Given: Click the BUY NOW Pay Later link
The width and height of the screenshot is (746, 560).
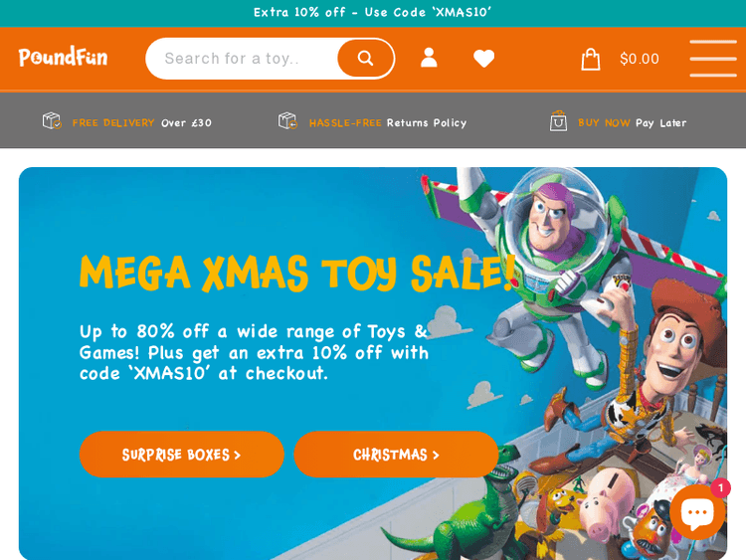Looking at the screenshot, I should (633, 122).
